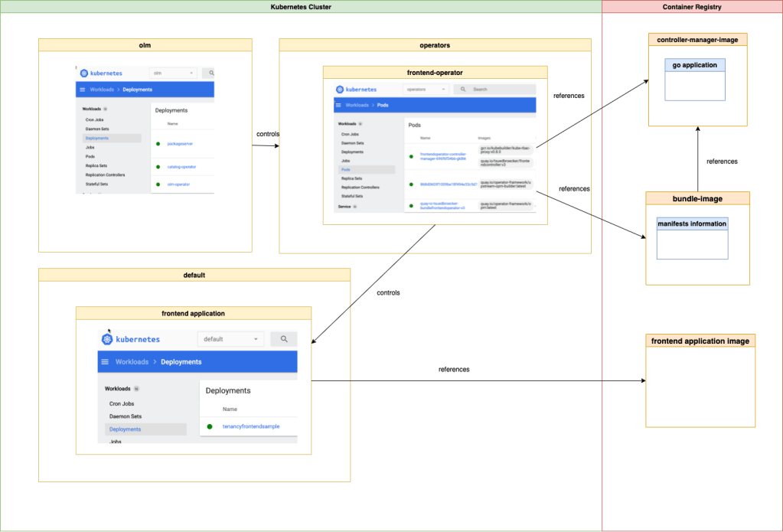
Task: Select Cron Jobs in the default dashboard sidebar
Action: (122, 403)
